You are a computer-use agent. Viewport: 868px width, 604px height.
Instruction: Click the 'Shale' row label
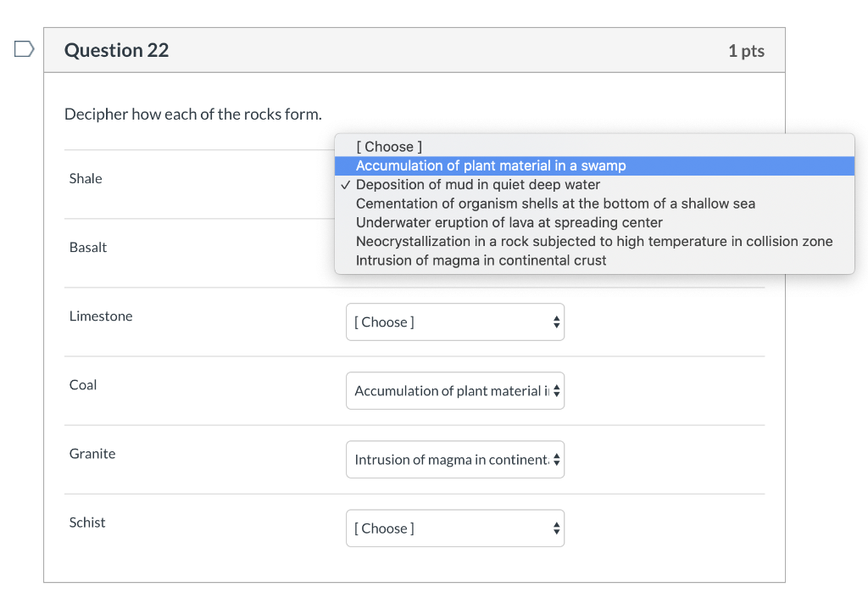click(x=86, y=178)
